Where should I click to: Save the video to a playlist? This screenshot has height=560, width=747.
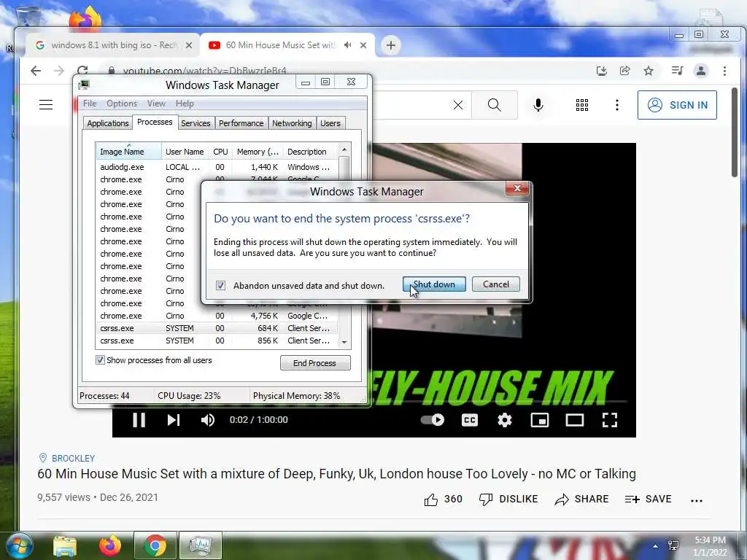[648, 499]
